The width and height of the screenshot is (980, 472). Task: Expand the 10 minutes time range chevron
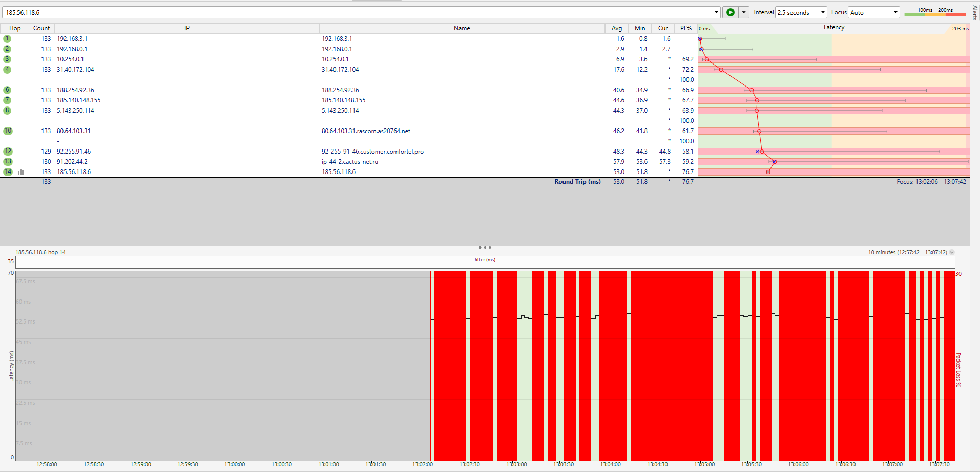952,252
